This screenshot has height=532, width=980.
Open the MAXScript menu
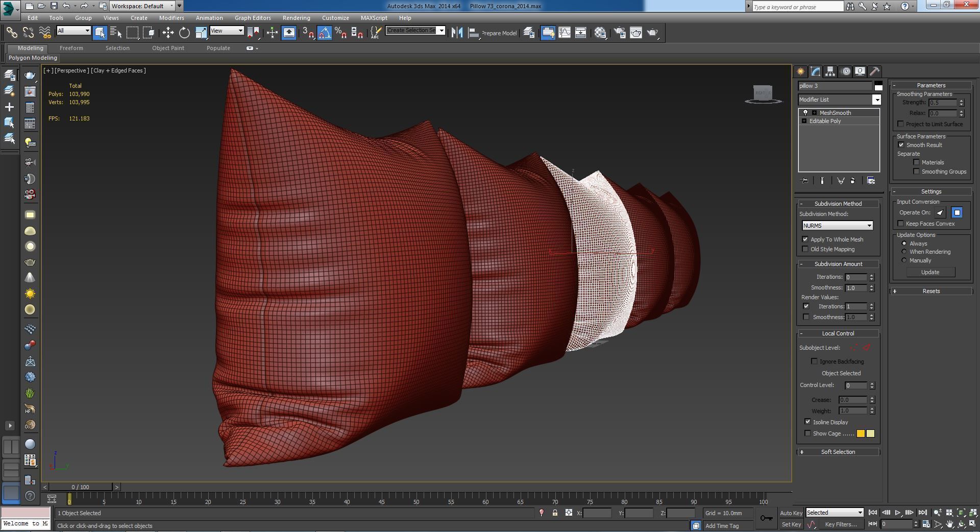tap(374, 18)
